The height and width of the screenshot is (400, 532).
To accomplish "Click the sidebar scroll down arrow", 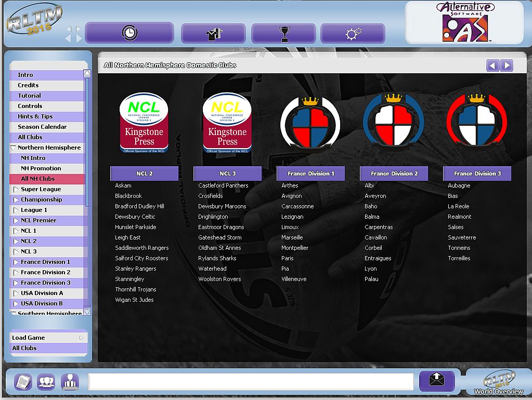I will 87,312.
